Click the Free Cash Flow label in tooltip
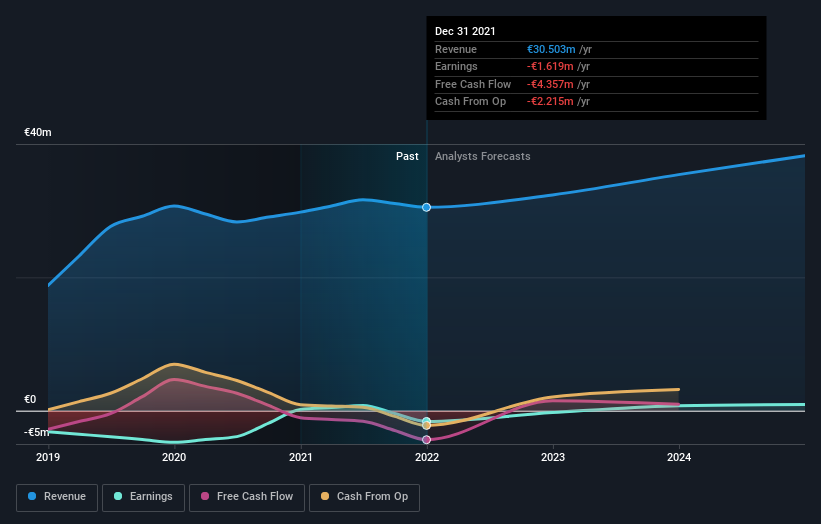 473,84
